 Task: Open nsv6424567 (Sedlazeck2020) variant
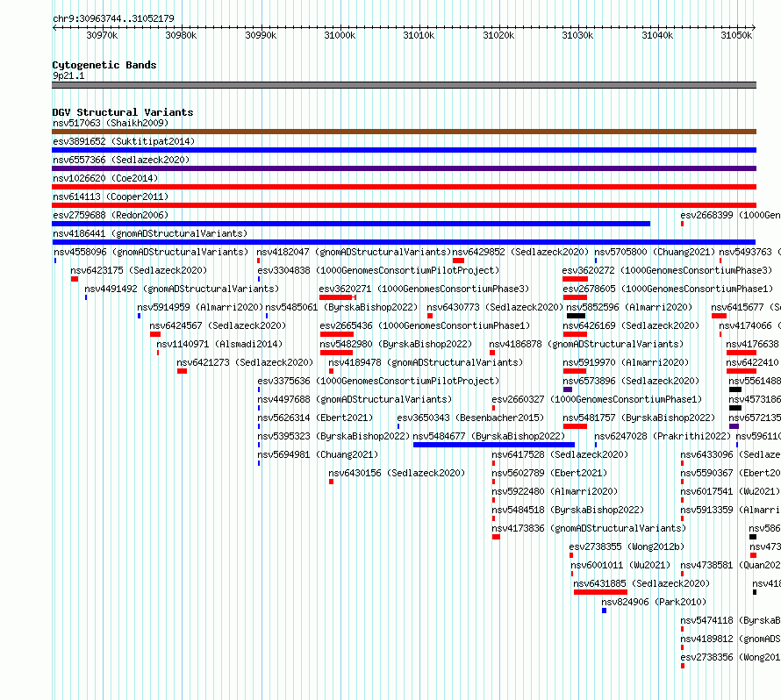coord(218,325)
